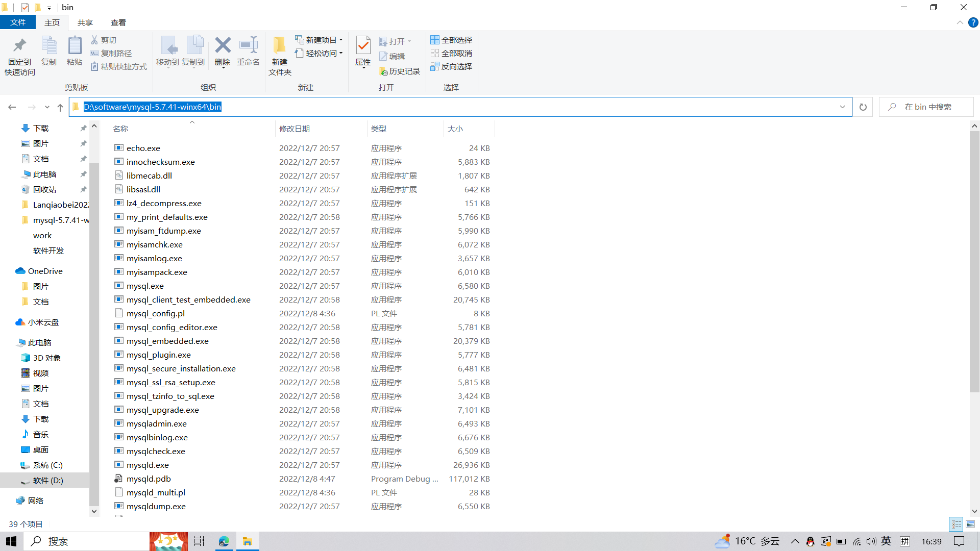Select the mysql.exe file
Image resolution: width=980 pixels, height=551 pixels.
pos(145,286)
